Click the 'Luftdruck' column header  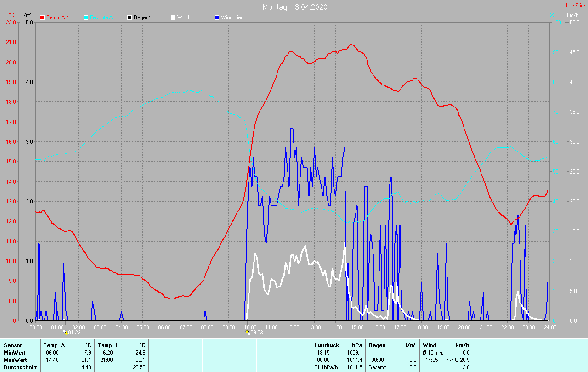(326, 345)
